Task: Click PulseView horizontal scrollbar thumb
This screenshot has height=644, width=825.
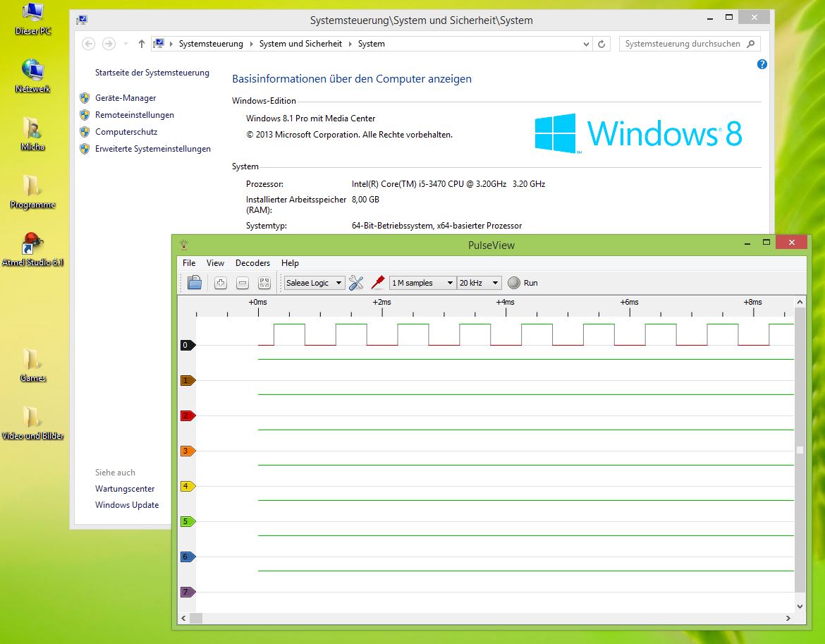Action: coord(196,618)
